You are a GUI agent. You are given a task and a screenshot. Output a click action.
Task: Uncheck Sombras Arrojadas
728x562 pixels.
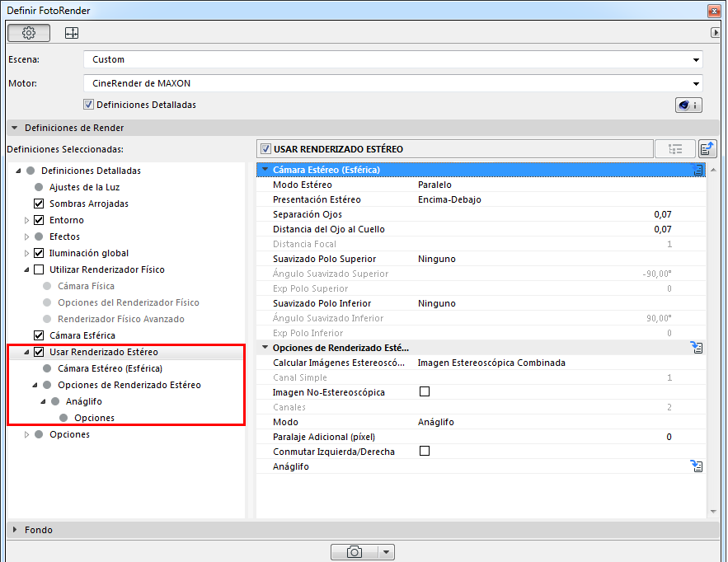(39, 204)
